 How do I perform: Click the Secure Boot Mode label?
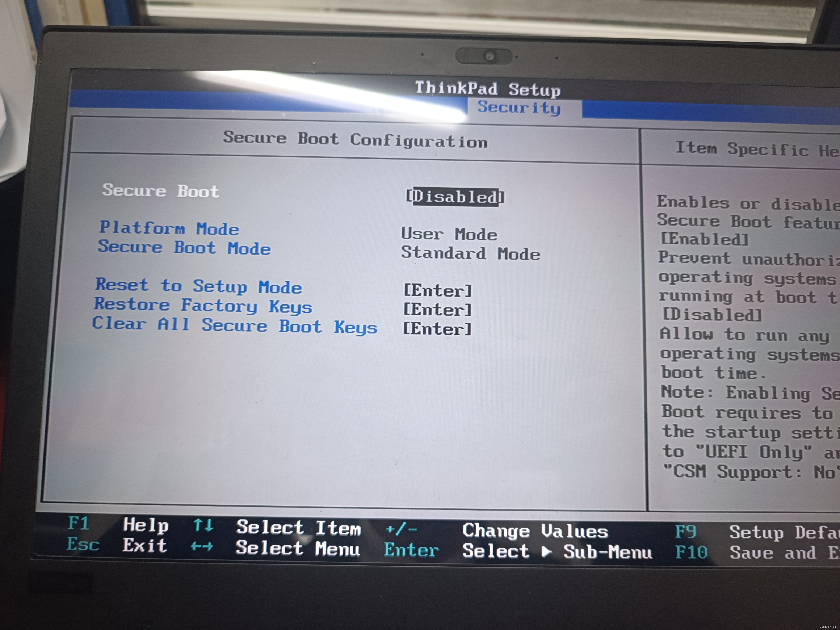click(x=184, y=248)
